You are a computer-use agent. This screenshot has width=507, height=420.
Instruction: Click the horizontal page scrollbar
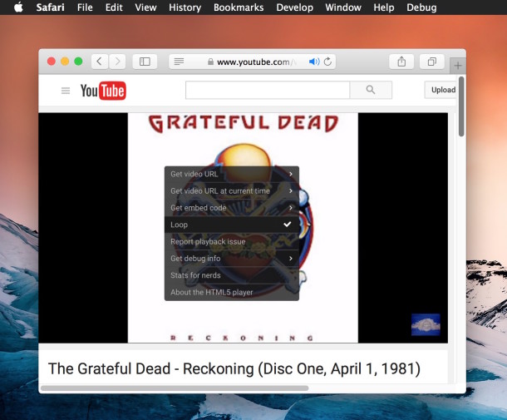point(175,388)
